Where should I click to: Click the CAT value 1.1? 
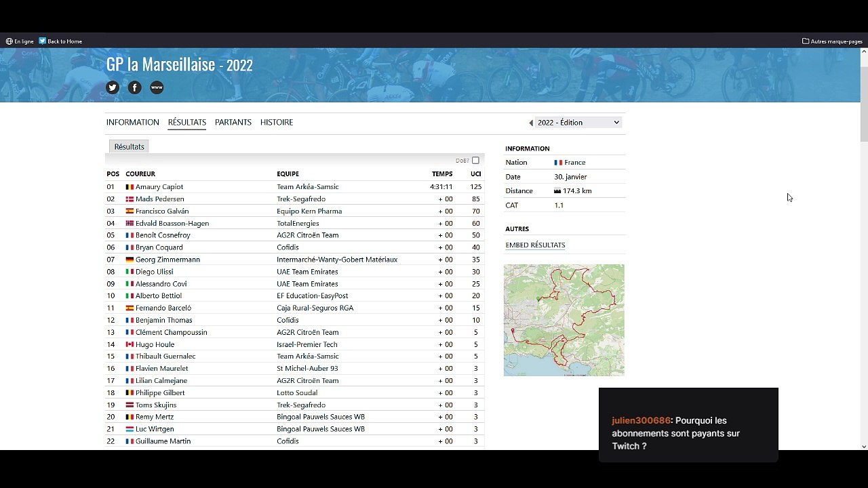pos(559,205)
